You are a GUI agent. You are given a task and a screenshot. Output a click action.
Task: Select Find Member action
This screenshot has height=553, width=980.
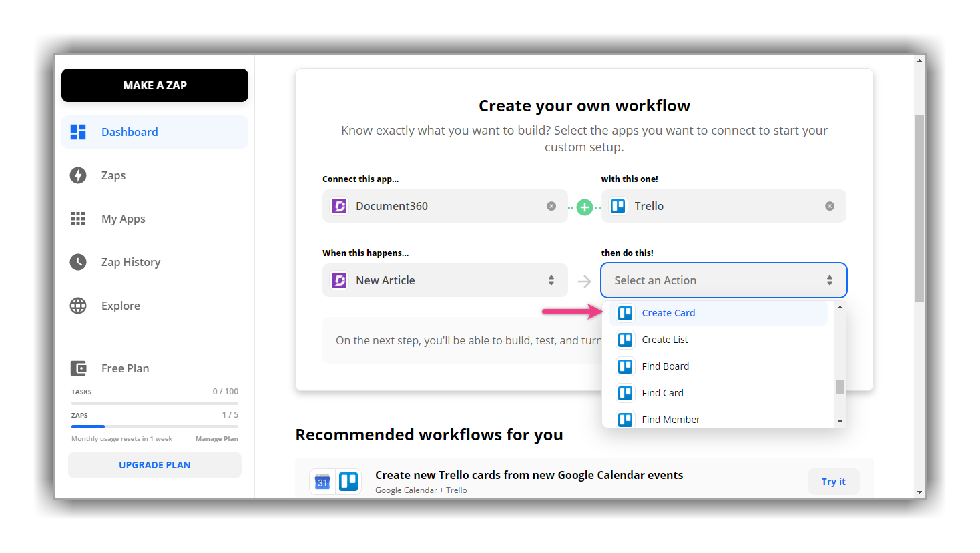click(x=718, y=418)
